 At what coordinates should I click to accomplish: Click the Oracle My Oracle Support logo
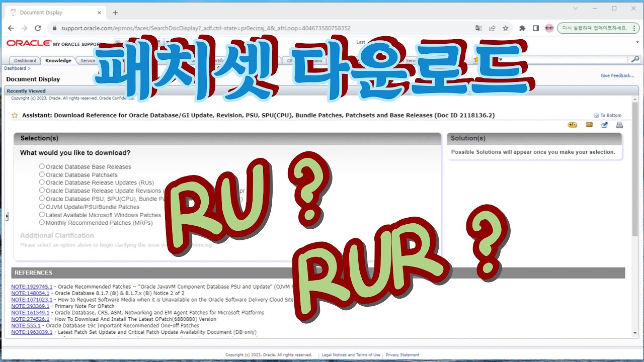coord(53,44)
